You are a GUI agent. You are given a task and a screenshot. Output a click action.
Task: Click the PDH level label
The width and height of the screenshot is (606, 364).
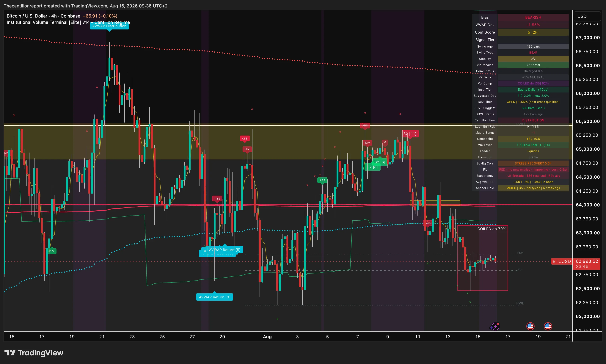tap(520, 253)
